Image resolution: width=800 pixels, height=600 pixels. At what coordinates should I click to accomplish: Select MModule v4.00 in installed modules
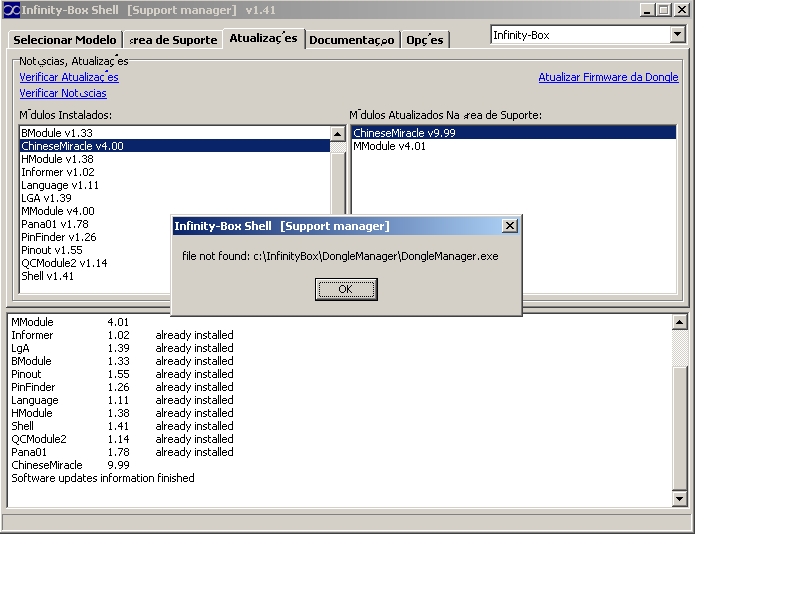pyautogui.click(x=175, y=211)
